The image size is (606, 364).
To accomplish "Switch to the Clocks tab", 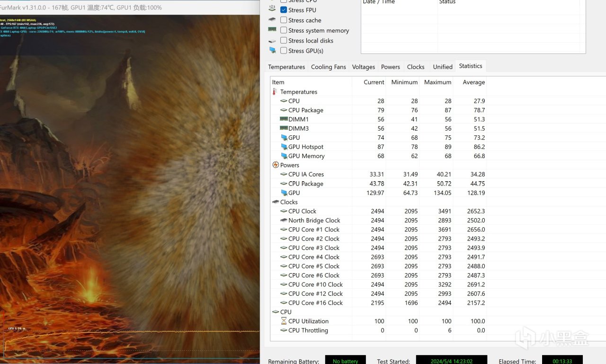I will coord(416,67).
